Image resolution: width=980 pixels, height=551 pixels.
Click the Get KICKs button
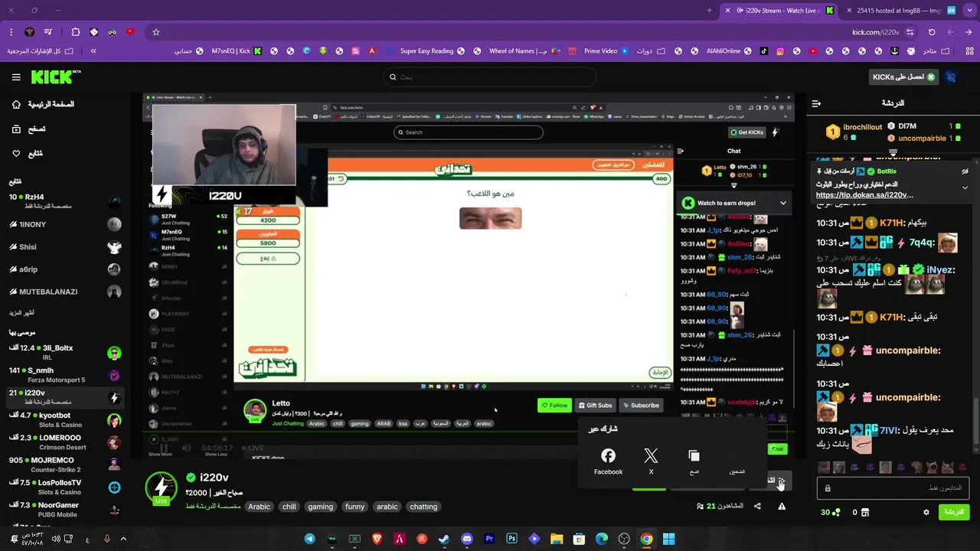tap(903, 77)
